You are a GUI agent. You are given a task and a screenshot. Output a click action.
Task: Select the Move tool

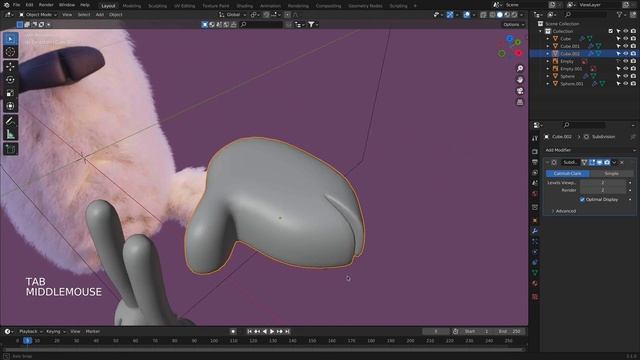(11, 67)
